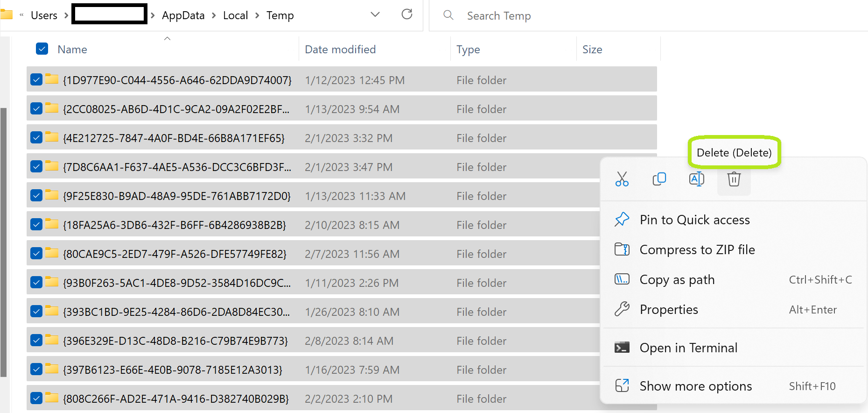
Task: Click the Cut scissors icon in context menu
Action: [622, 179]
